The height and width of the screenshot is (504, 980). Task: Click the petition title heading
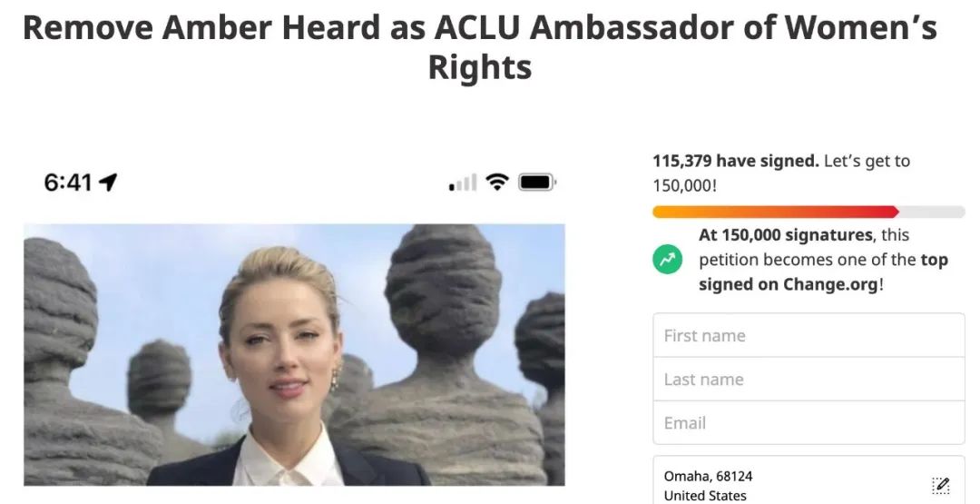click(x=480, y=47)
